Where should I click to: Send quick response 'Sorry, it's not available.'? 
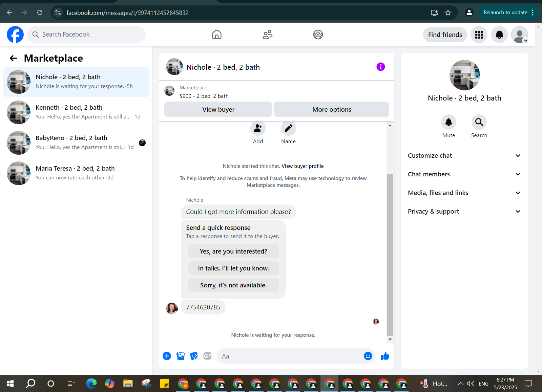coord(233,285)
